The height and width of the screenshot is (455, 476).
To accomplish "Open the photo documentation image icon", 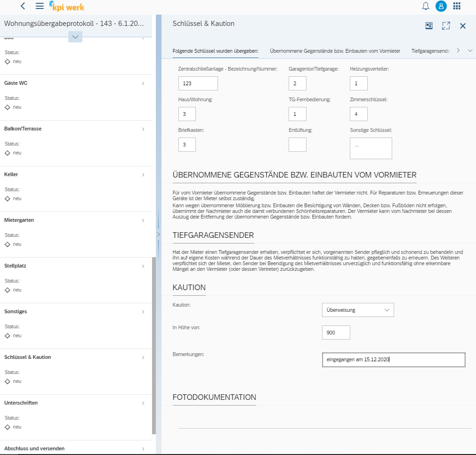I will (x=428, y=26).
